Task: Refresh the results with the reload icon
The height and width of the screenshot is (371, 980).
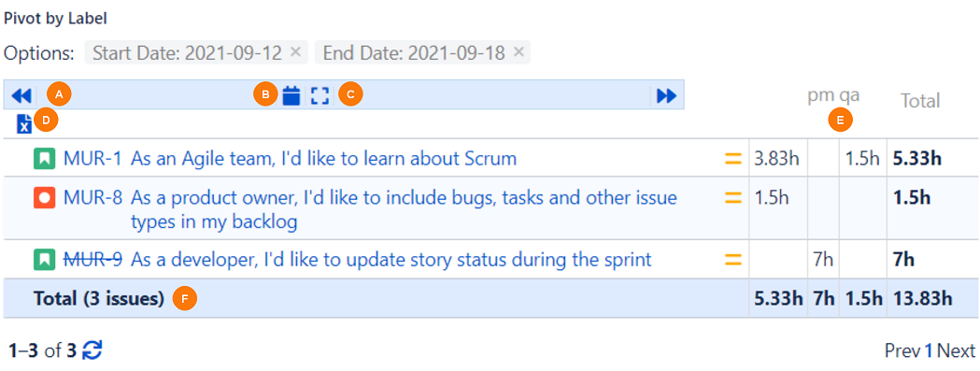Action: click(92, 350)
